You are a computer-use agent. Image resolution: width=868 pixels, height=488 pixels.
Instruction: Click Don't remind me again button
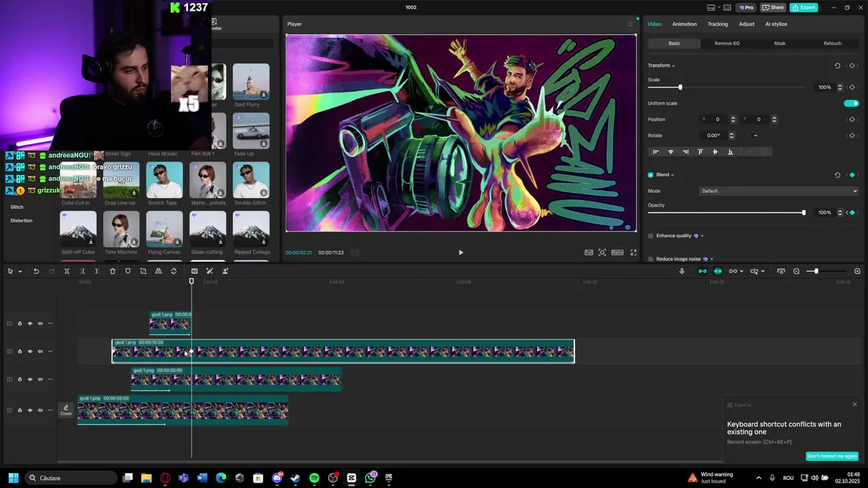point(832,456)
